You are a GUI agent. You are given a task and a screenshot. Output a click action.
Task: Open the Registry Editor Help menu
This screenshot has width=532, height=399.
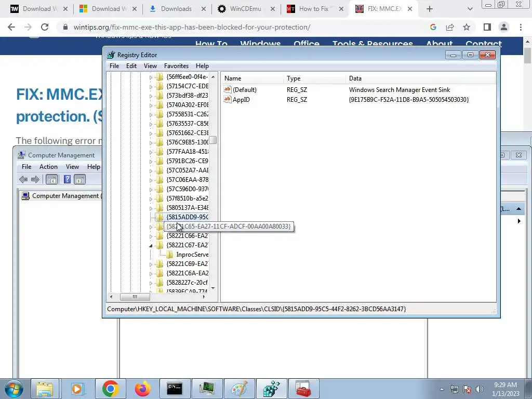coord(202,66)
